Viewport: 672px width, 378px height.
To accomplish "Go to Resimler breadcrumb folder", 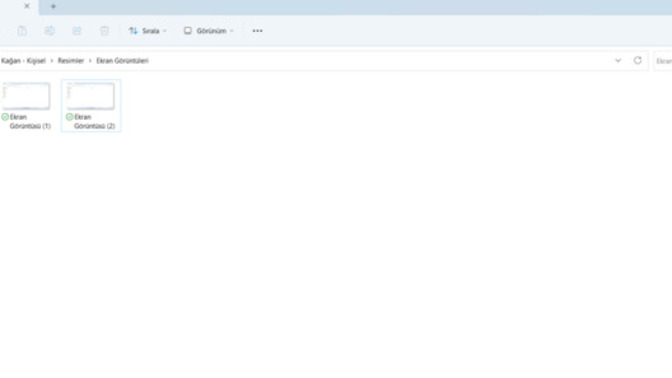I will click(71, 61).
